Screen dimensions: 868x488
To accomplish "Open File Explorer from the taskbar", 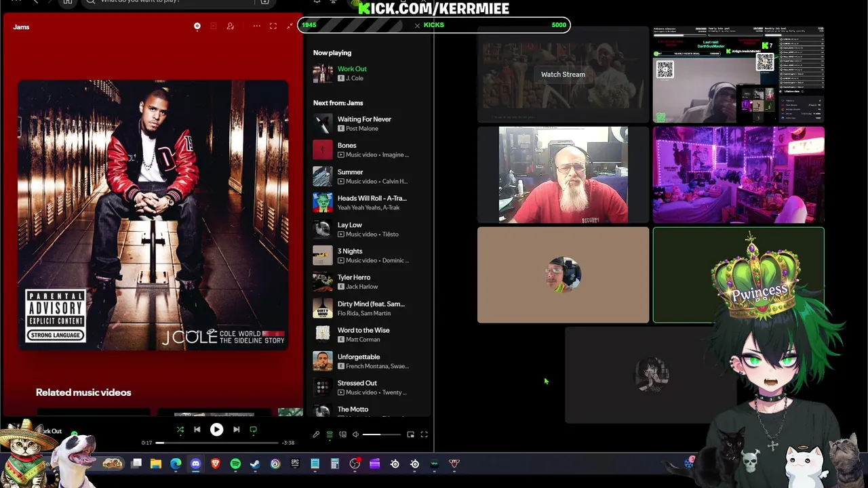I will [156, 464].
